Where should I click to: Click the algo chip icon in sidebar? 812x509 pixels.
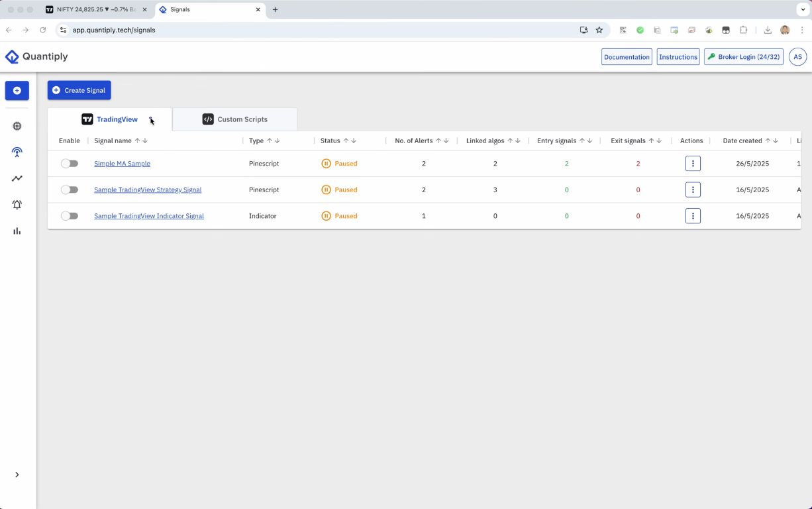click(x=17, y=125)
